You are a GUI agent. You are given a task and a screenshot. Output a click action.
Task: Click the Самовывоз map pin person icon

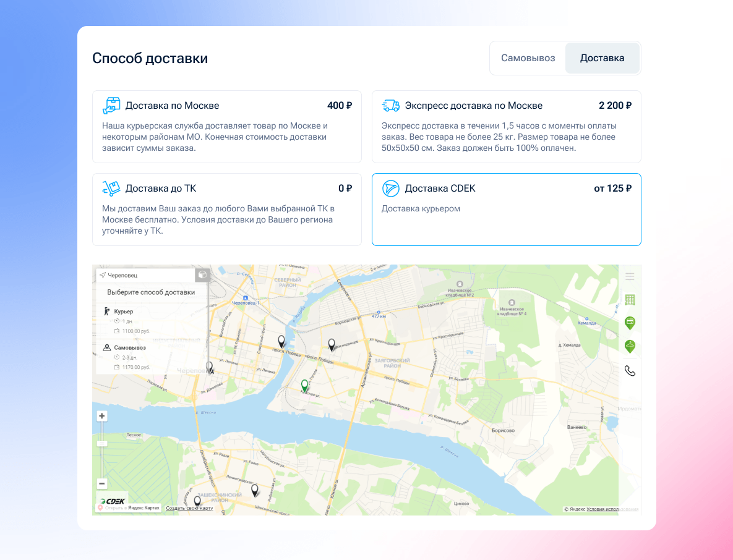click(106, 347)
